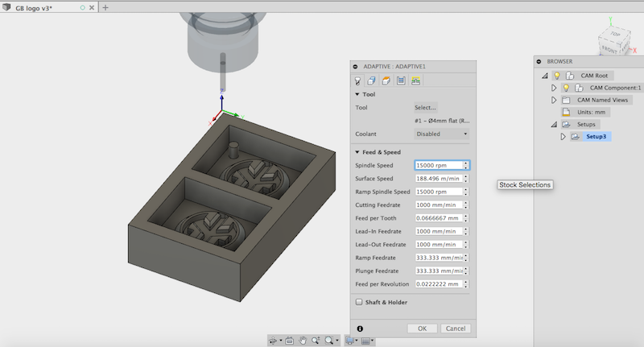
Task: Open a new document tab with the plus button
Action: [x=105, y=7]
